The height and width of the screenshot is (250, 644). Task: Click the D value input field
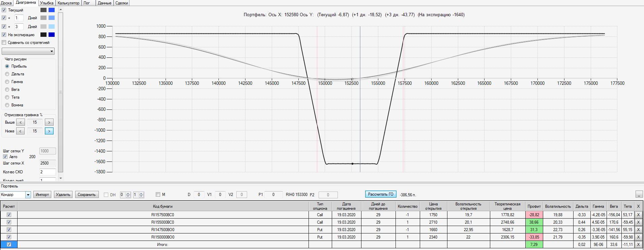(x=199, y=195)
